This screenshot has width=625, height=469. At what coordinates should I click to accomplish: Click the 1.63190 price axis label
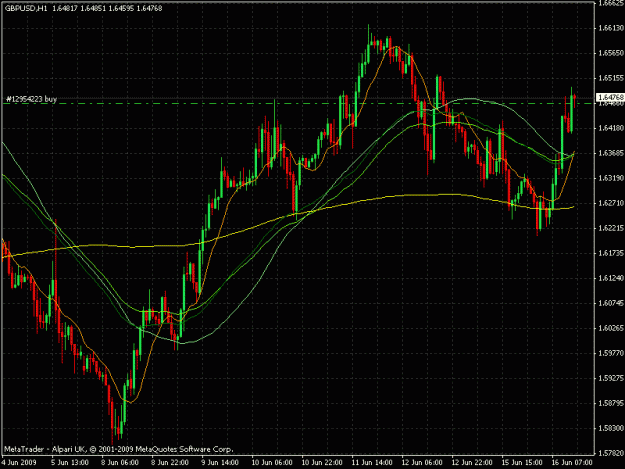pos(611,178)
